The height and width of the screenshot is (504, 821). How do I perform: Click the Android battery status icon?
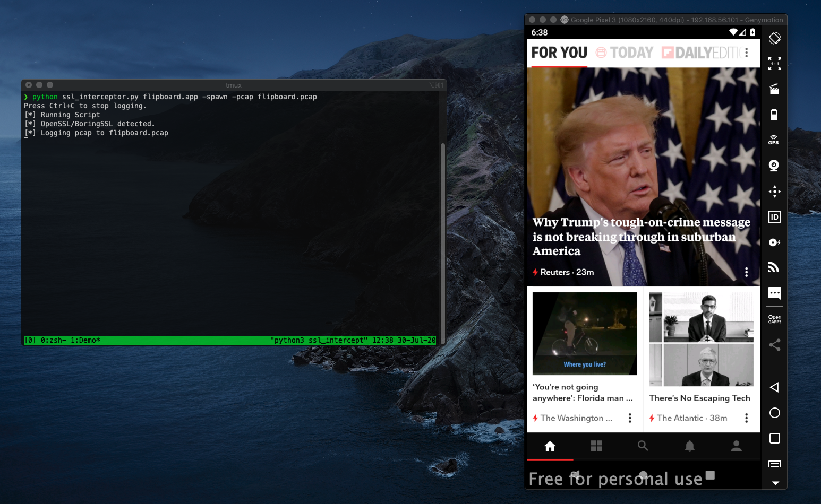point(752,32)
